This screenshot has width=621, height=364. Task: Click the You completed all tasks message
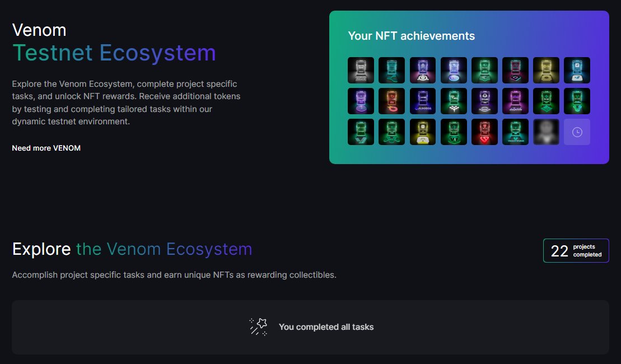[326, 327]
